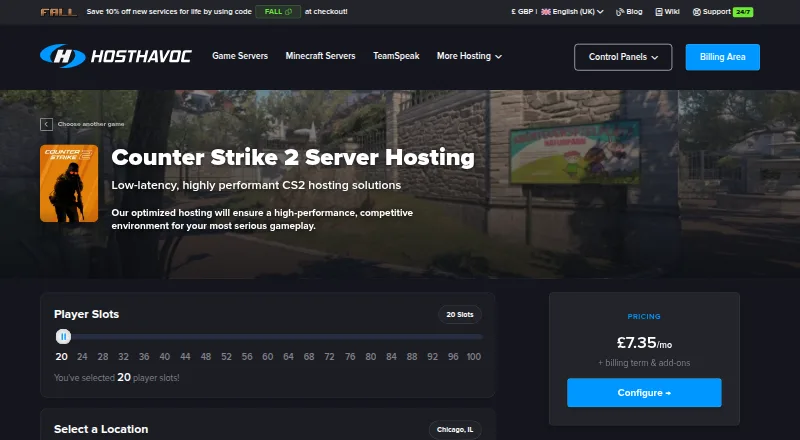Open the GBP currency selector
Screen dimensions: 800x440
[522, 12]
